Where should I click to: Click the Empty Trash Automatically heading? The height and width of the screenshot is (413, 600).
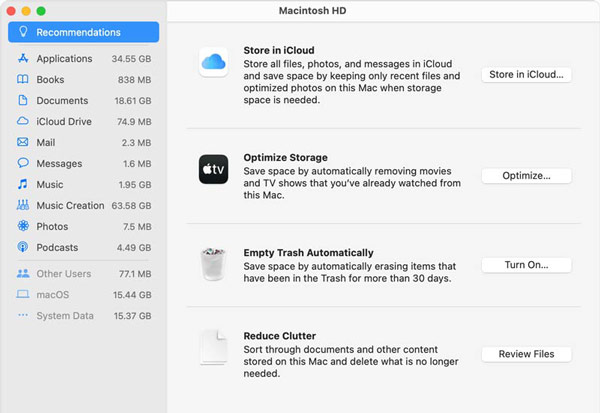click(x=308, y=253)
